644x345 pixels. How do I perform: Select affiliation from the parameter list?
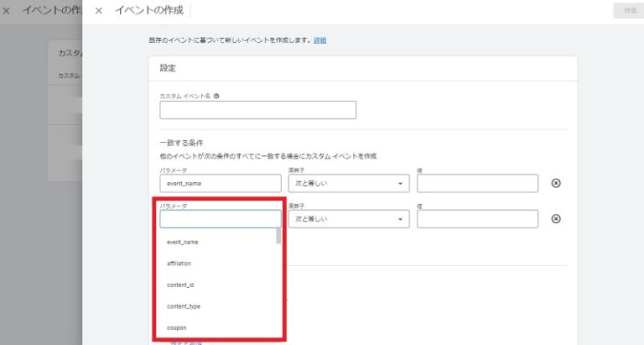point(179,264)
